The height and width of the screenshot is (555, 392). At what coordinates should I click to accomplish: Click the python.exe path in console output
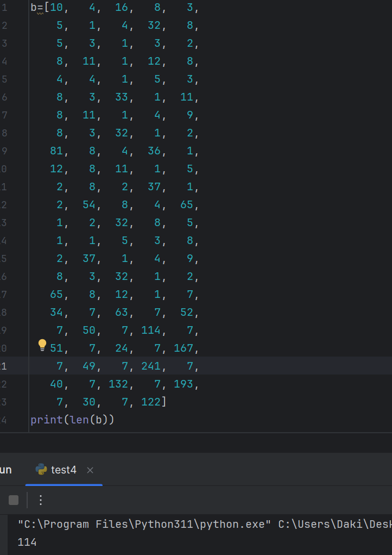pyautogui.click(x=144, y=525)
